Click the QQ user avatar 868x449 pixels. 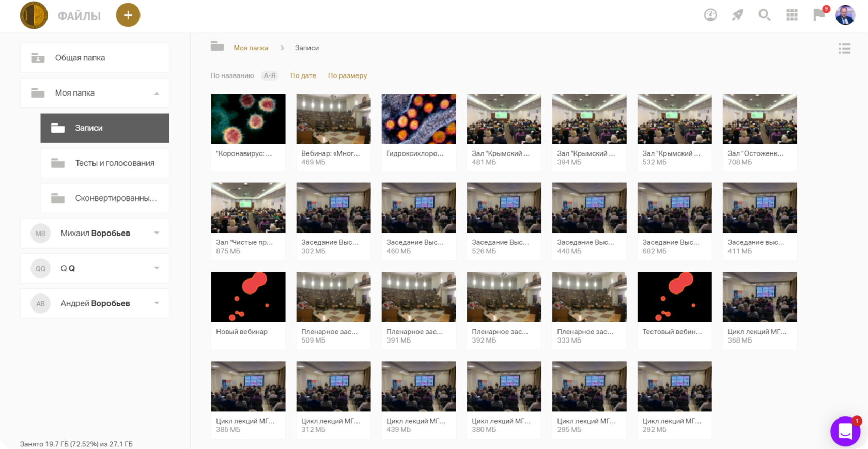point(40,269)
